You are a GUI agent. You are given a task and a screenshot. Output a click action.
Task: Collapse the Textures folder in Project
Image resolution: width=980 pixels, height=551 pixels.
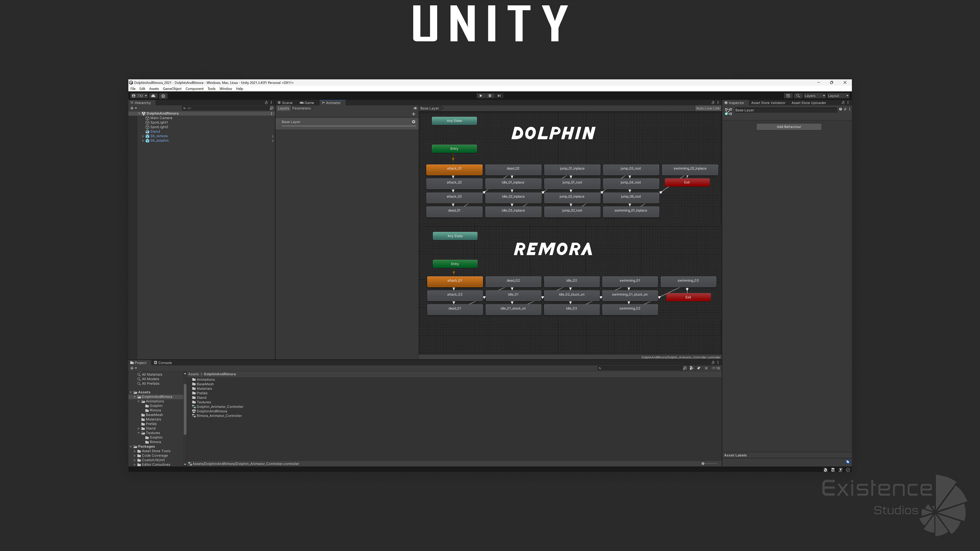coord(139,433)
